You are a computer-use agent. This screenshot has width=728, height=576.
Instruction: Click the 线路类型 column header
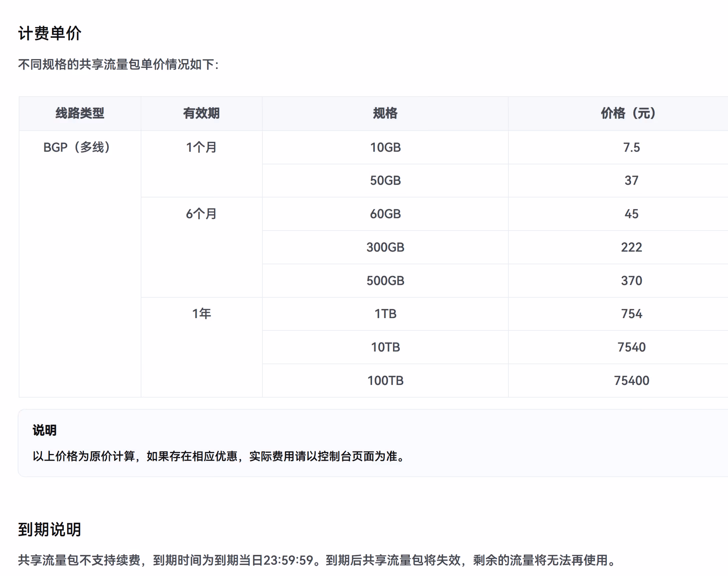click(80, 113)
